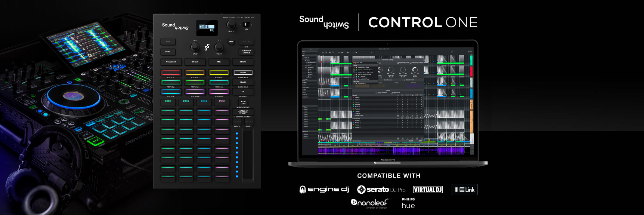Click the SoundSwitch logo beside Control One
Viewport: 644px width, 215px height.
pyautogui.click(x=324, y=22)
